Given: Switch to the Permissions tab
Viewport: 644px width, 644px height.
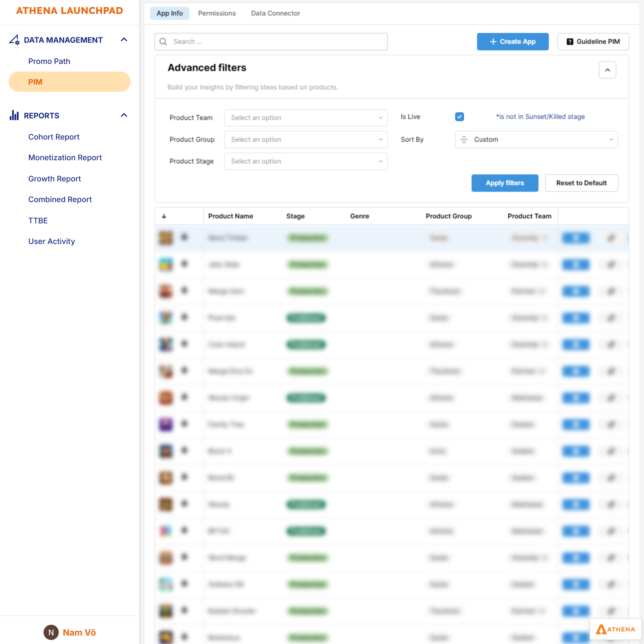Looking at the screenshot, I should [x=217, y=13].
